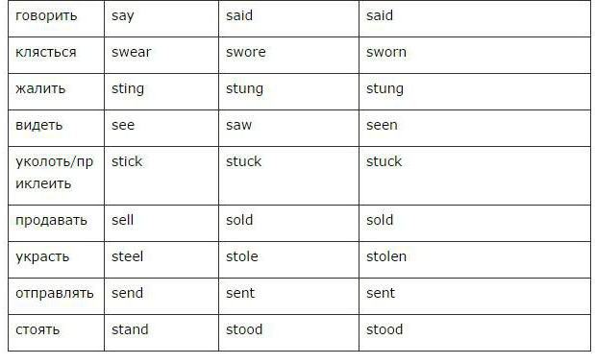Select the word "отправлять"

[54, 294]
